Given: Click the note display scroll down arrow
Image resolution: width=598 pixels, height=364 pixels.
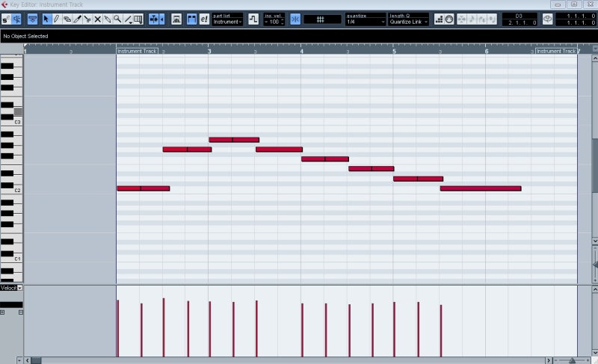Looking at the screenshot, I should coord(595,241).
